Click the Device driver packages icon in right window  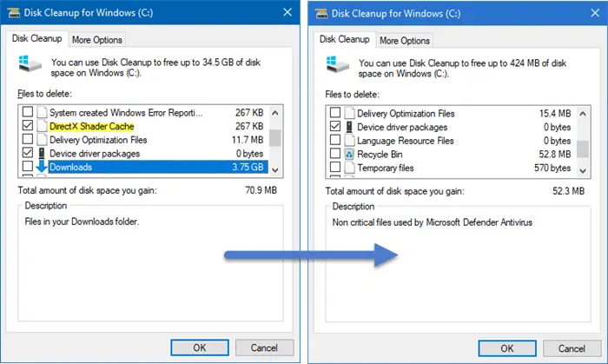pos(349,127)
